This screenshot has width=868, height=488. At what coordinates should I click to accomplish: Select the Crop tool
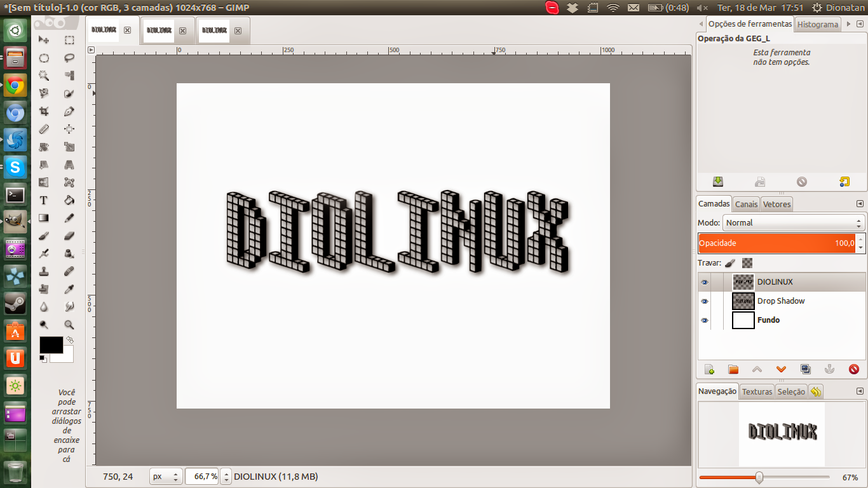44,111
